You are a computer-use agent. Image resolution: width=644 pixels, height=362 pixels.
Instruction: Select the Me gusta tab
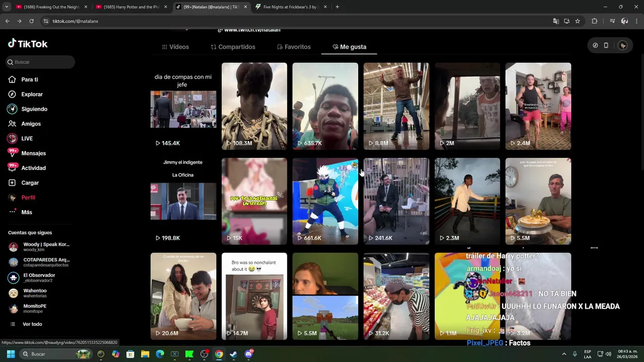(349, 47)
